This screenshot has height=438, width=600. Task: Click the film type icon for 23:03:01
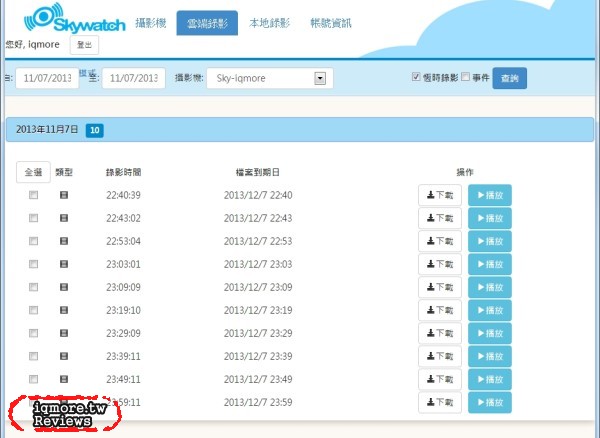point(64,264)
